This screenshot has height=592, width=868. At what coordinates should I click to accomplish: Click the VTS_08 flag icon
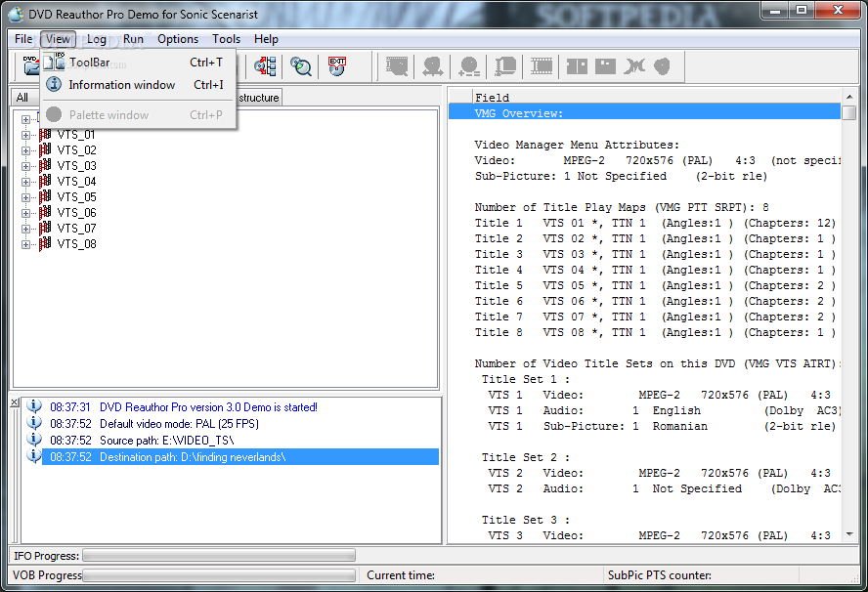pyautogui.click(x=45, y=243)
